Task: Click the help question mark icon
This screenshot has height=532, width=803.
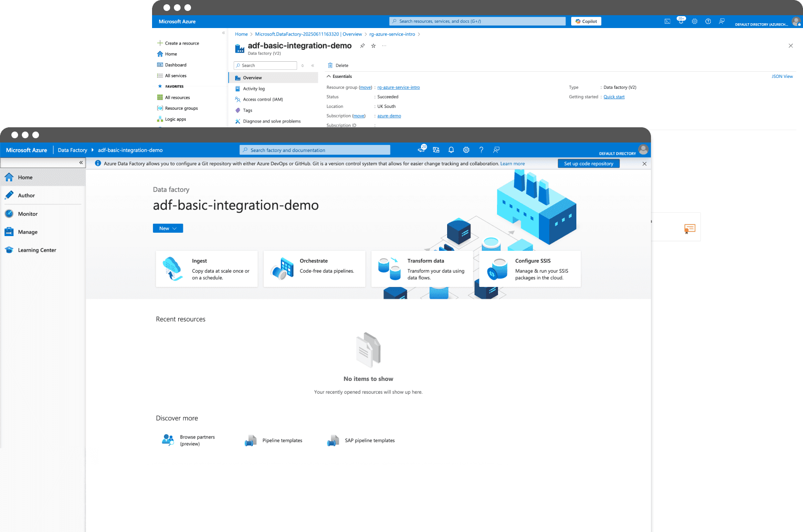Action: (481, 150)
